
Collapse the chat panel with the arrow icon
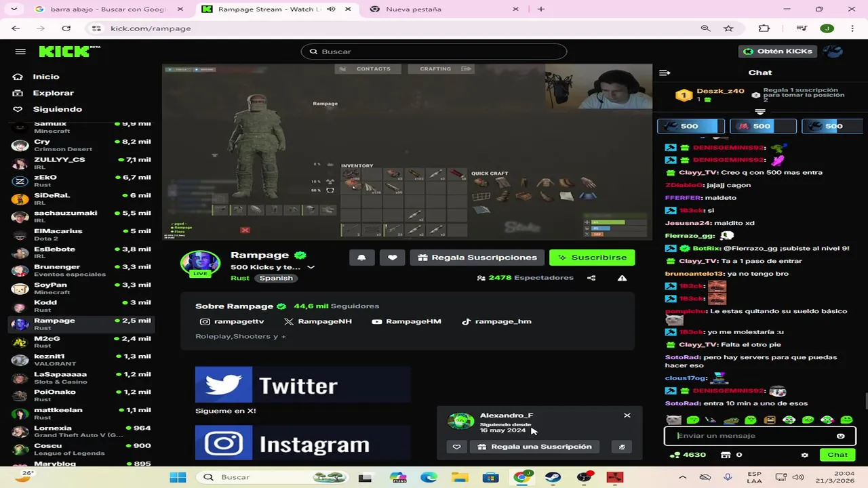click(665, 73)
